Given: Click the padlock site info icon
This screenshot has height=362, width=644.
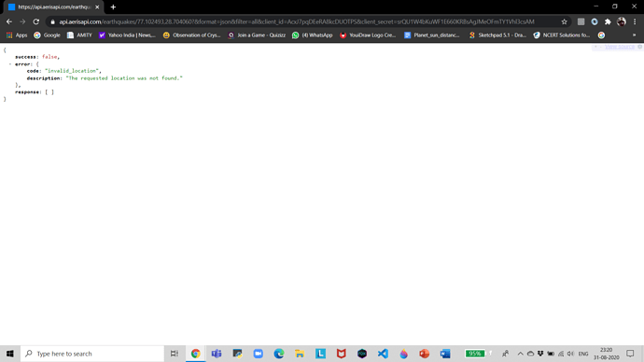Looking at the screenshot, I should coord(52,21).
